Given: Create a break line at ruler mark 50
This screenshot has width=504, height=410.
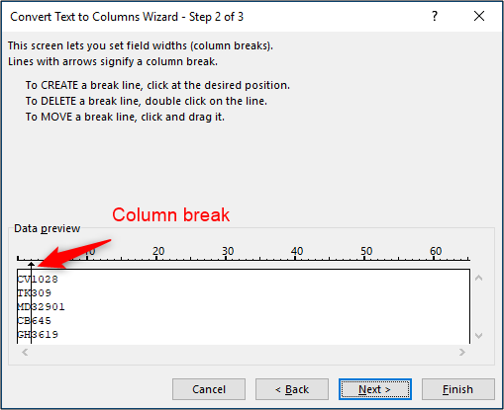Looking at the screenshot, I should pos(364,258).
